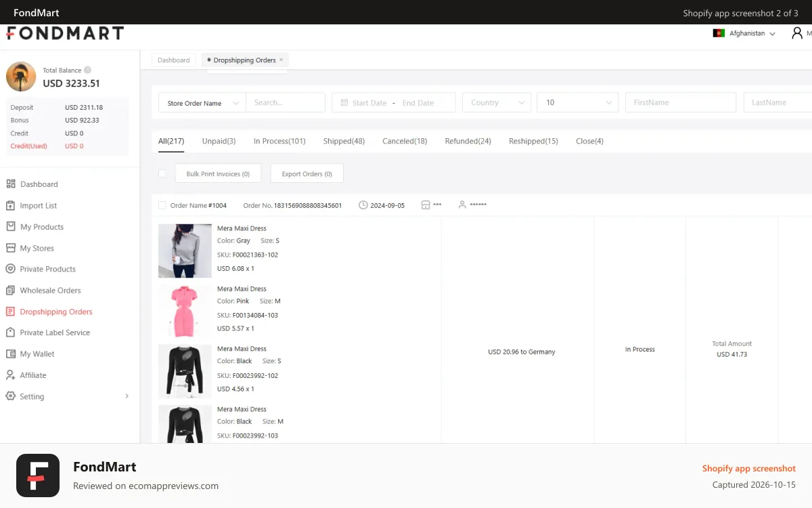Switch to the In Process(101) tab
812x508 pixels.
click(x=279, y=142)
